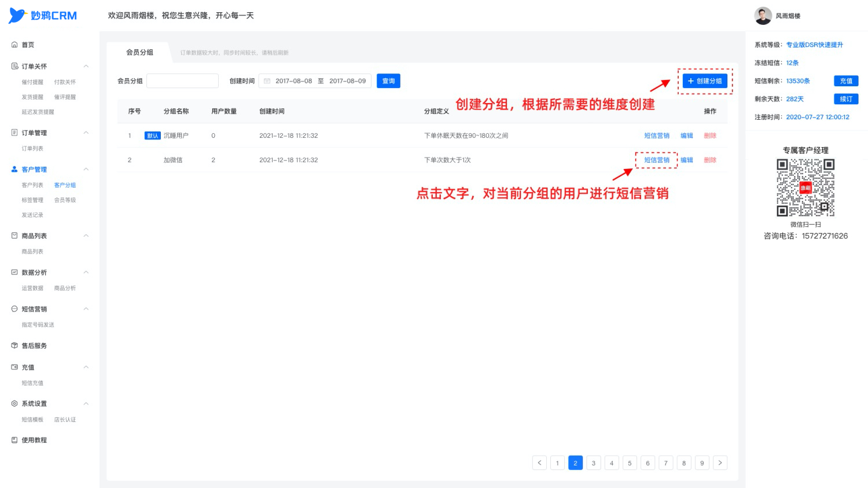Collapse the 充值 sidebar section
Image resolution: width=868 pixels, height=488 pixels.
tap(86, 367)
